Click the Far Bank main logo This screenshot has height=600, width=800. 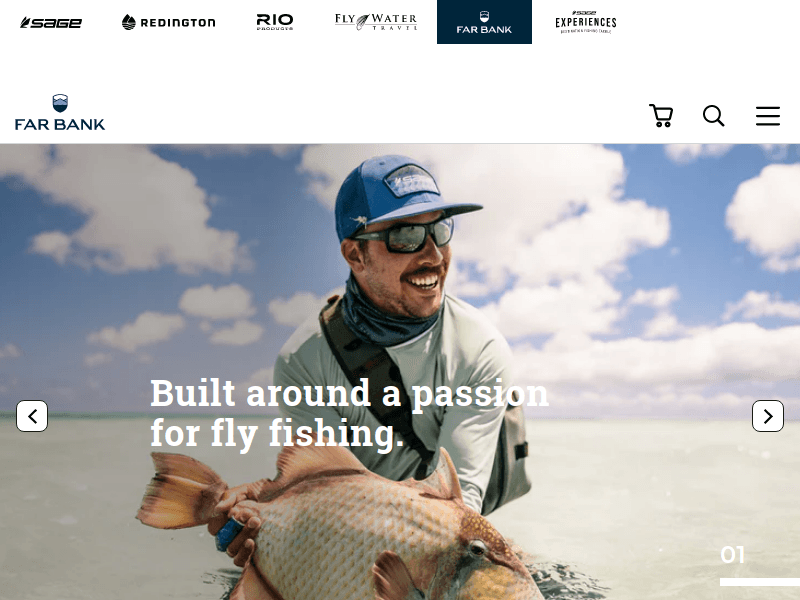[x=60, y=112]
